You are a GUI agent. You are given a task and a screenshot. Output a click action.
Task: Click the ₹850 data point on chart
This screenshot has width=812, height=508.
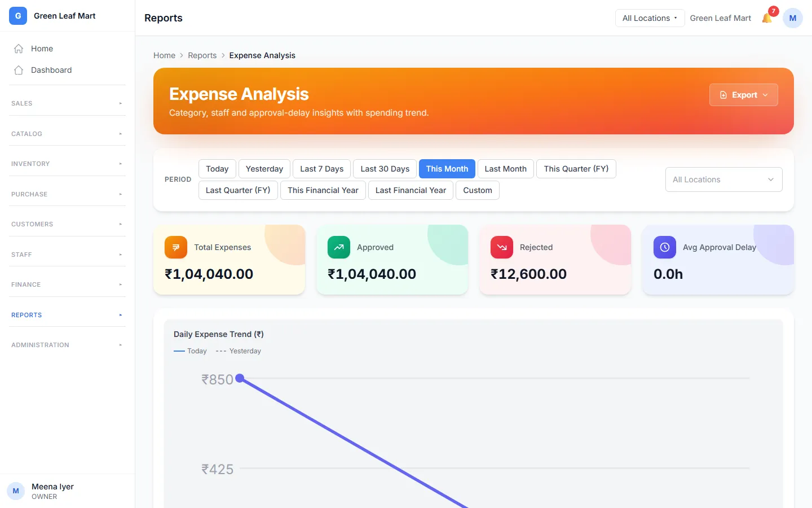click(240, 378)
